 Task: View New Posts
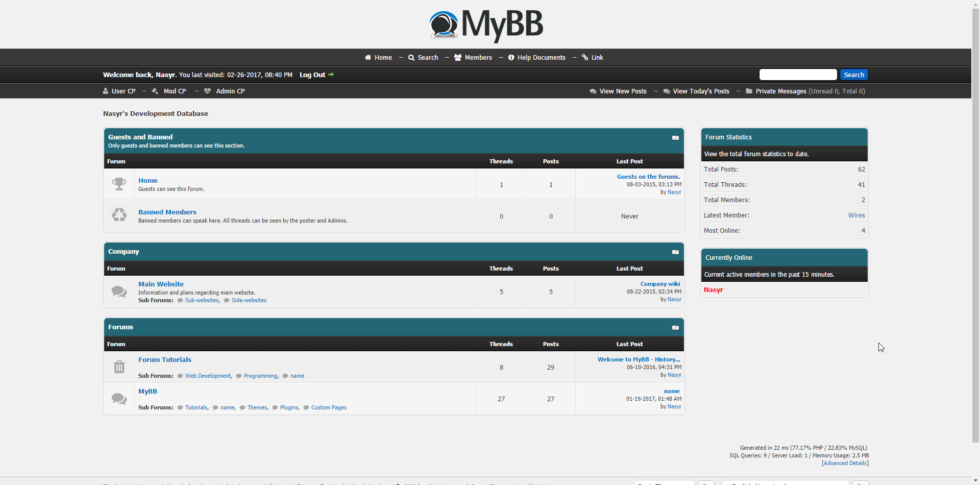[x=622, y=91]
